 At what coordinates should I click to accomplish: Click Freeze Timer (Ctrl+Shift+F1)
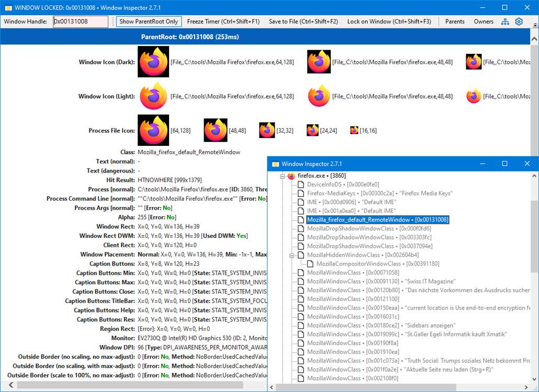[x=223, y=21]
